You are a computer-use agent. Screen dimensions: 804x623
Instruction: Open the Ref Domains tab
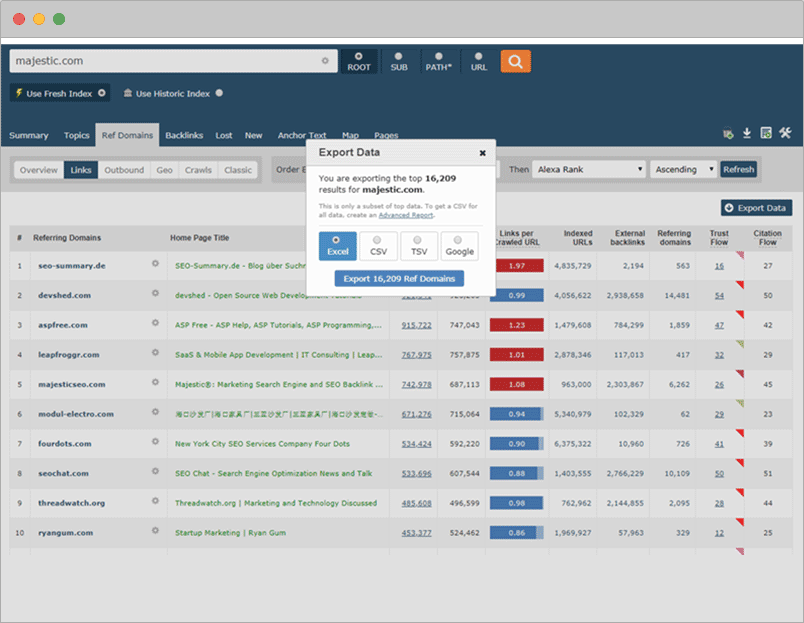(x=127, y=135)
